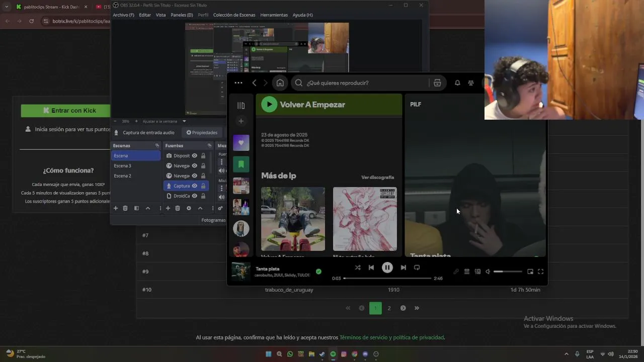Open OBS Editar menu
Image resolution: width=644 pixels, height=362 pixels.
pyautogui.click(x=145, y=15)
